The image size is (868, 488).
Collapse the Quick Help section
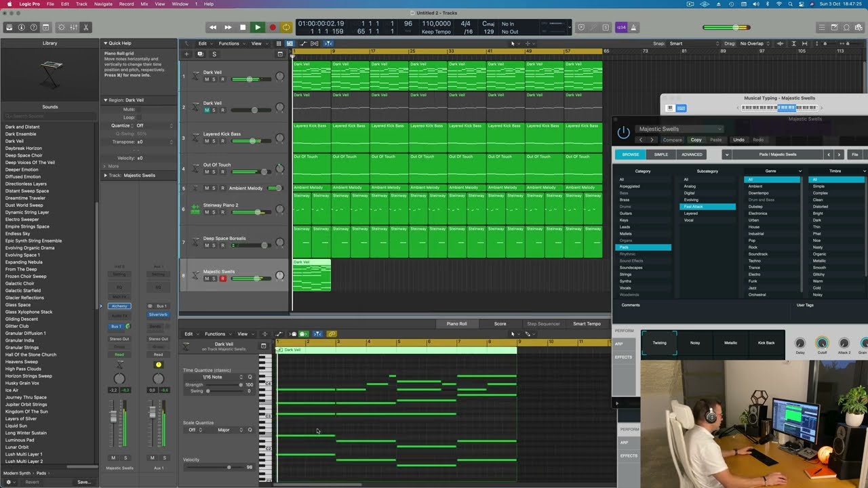click(106, 43)
